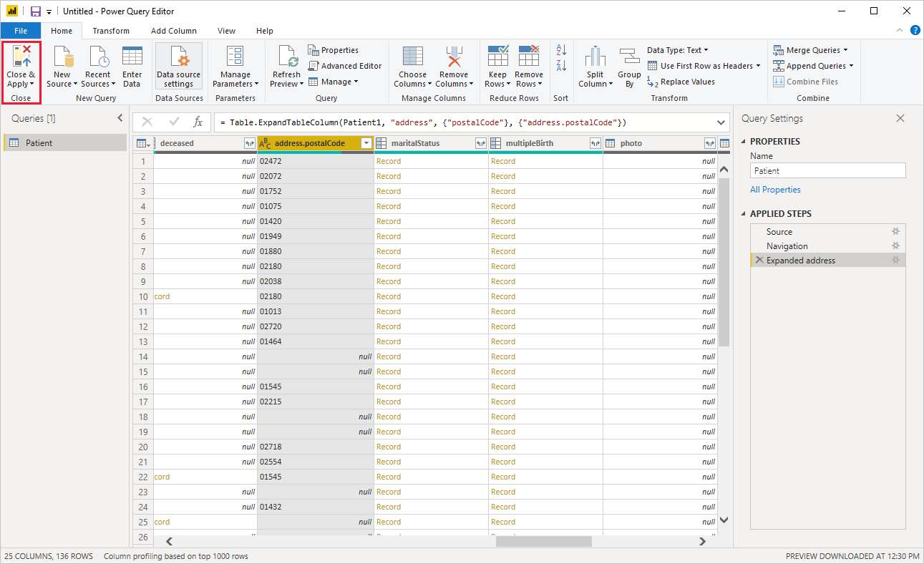Click the query Name input field

tap(827, 171)
